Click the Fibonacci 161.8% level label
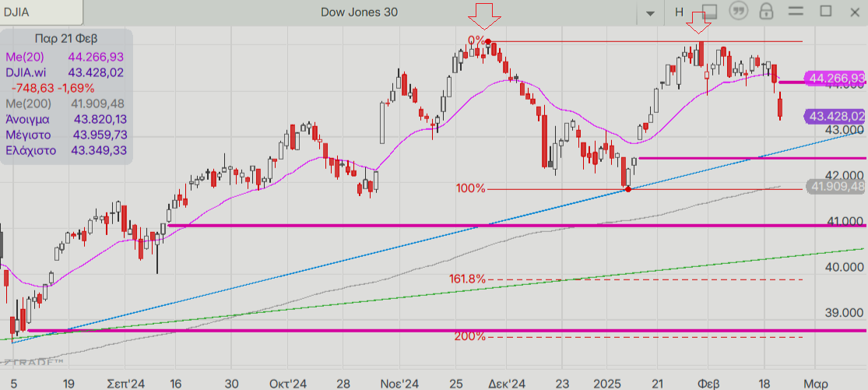868x390 pixels. point(467,279)
